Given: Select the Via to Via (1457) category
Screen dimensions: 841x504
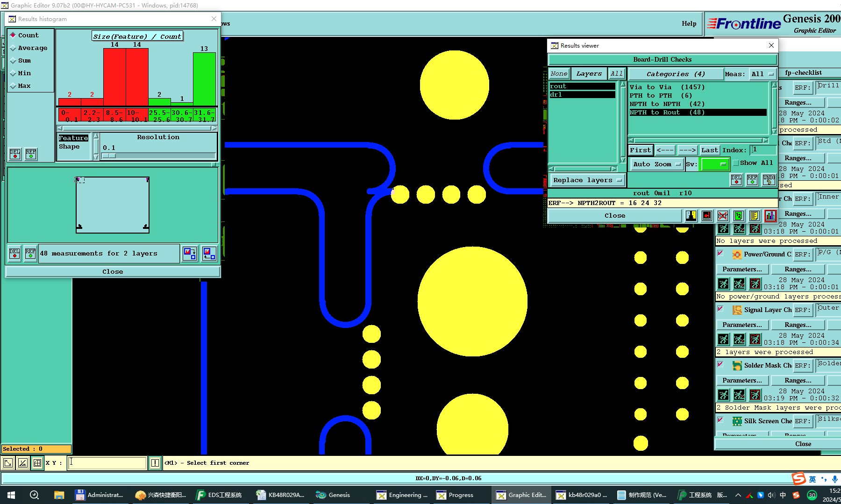Looking at the screenshot, I should tap(698, 87).
